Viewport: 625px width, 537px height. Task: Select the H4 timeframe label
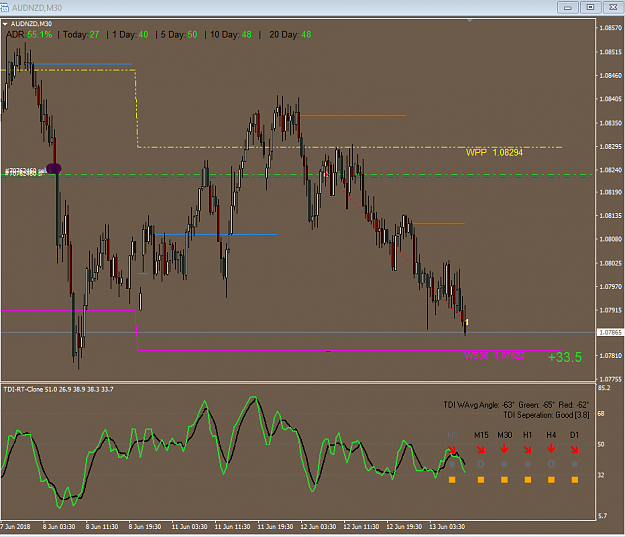pos(551,435)
